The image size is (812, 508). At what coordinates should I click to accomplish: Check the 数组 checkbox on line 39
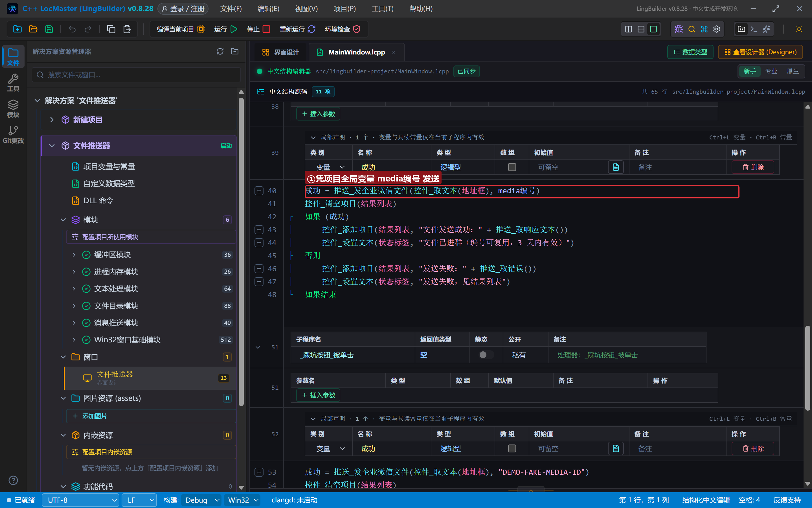pos(512,167)
